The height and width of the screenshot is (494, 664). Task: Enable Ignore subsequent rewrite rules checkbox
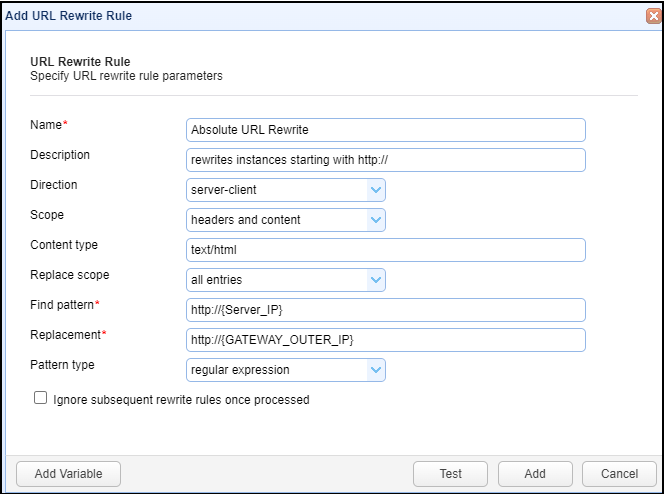pyautogui.click(x=41, y=398)
